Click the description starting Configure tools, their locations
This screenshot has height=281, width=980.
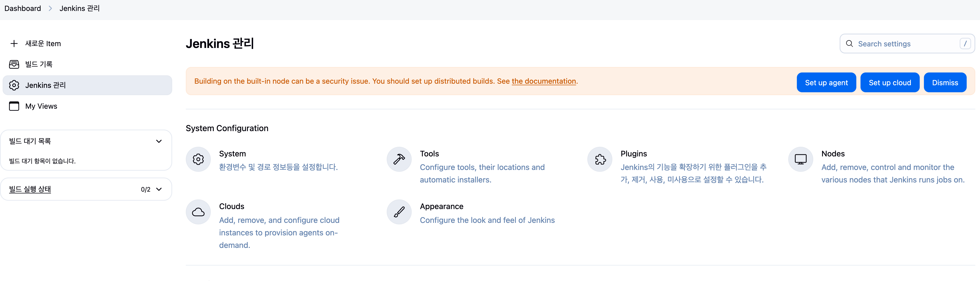(x=482, y=173)
